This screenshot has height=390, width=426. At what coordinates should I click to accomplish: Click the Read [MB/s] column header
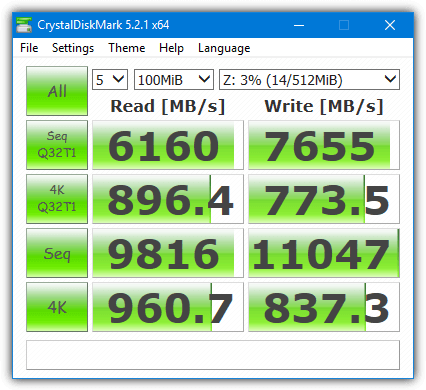coord(168,106)
